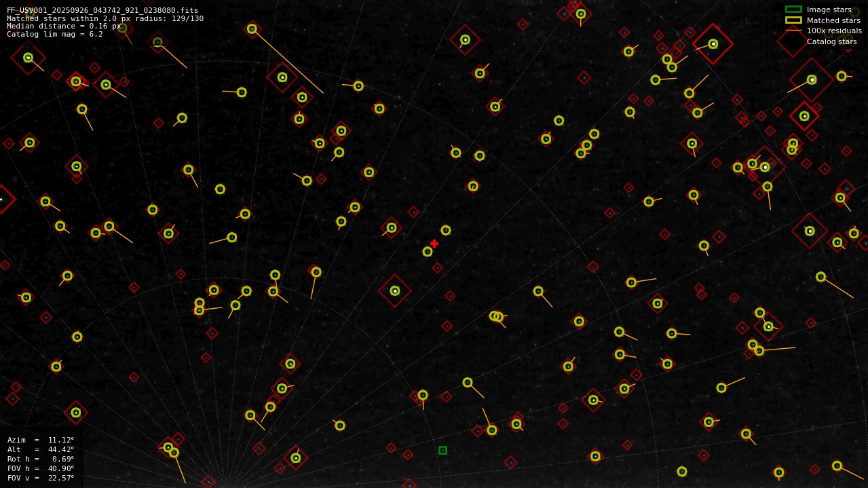The width and height of the screenshot is (868, 488).
Task: Click the '100x residuals' legend label
Action: (834, 31)
